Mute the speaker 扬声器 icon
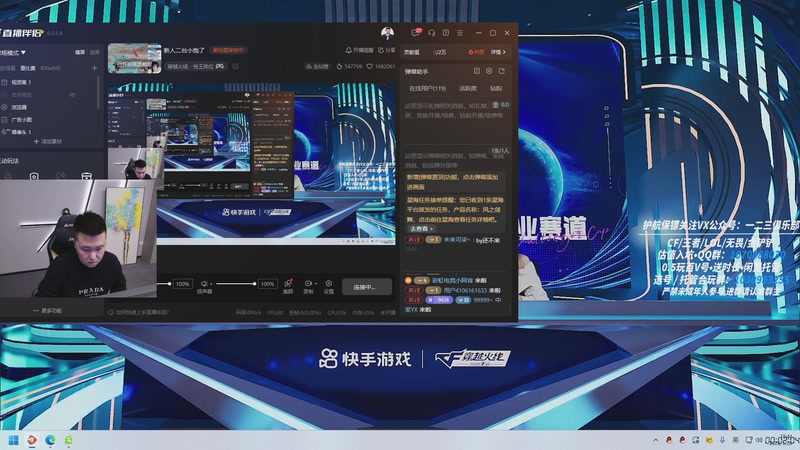Image resolution: width=800 pixels, height=450 pixels. [x=204, y=283]
